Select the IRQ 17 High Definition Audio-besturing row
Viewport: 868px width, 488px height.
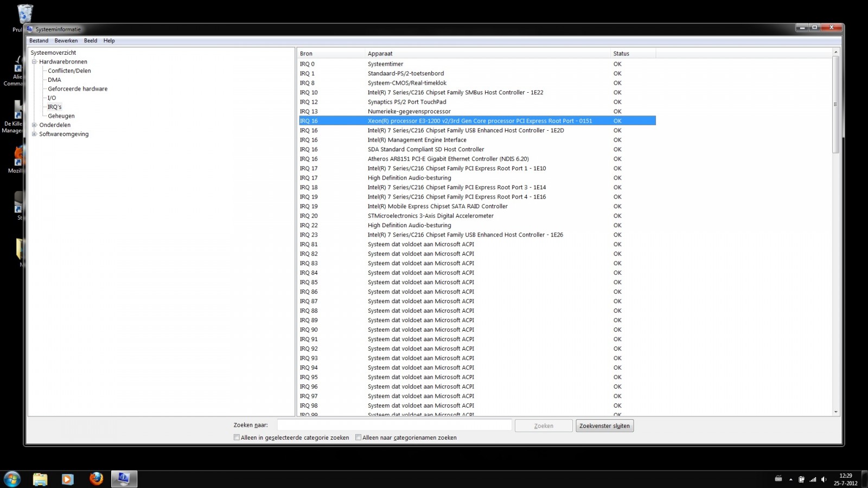[x=477, y=178]
